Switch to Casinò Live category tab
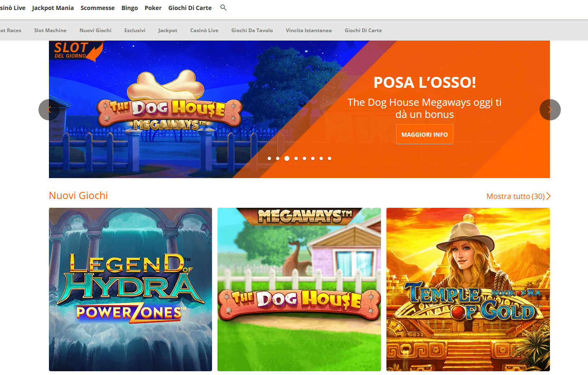 pos(204,31)
